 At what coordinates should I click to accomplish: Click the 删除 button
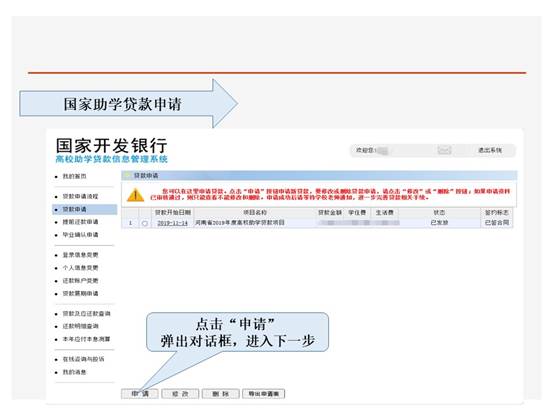[x=220, y=393]
